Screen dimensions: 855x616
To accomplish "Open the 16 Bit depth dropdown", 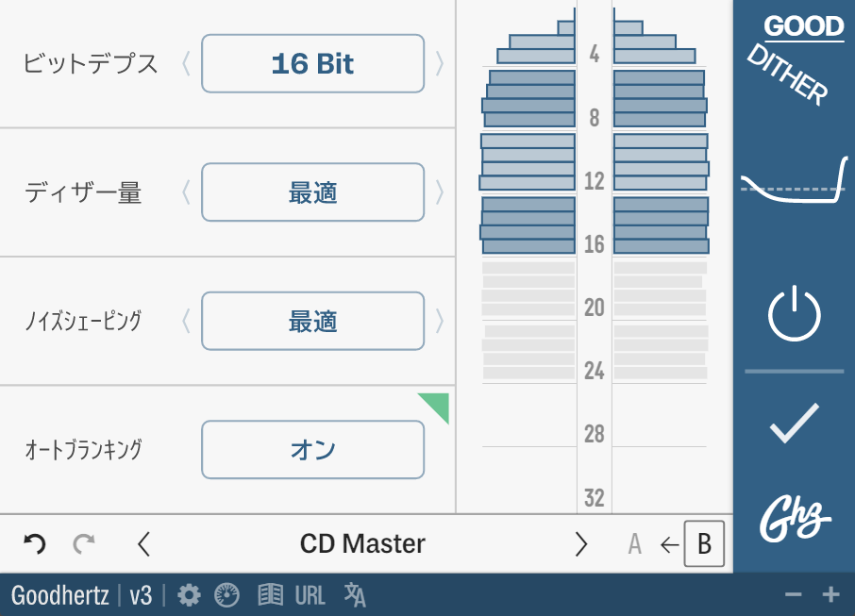I will [x=313, y=64].
